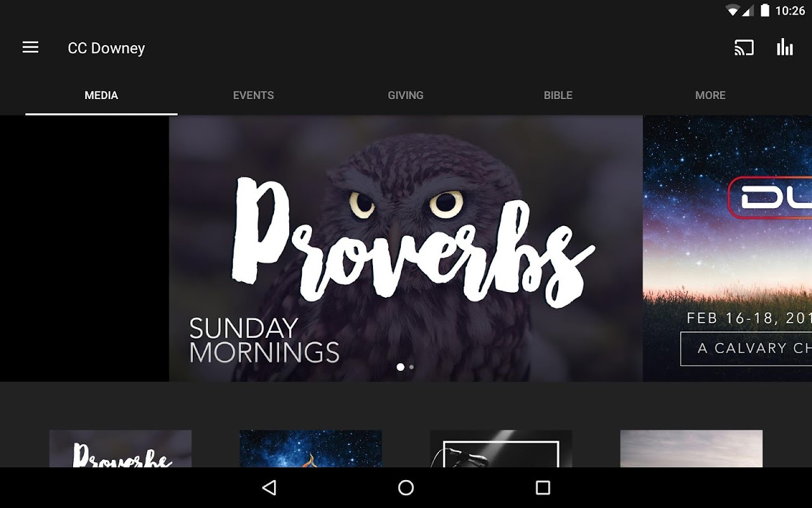Open the small Proverbs series thumbnail
Viewport: 812px width, 508px height.
121,449
